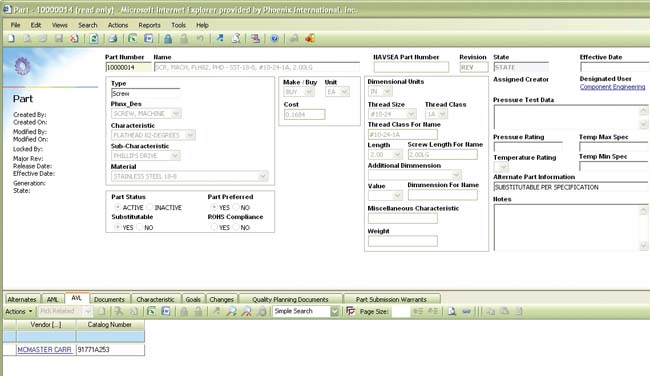Set Part Preferred to YES
The width and height of the screenshot is (650, 376).
214,207
